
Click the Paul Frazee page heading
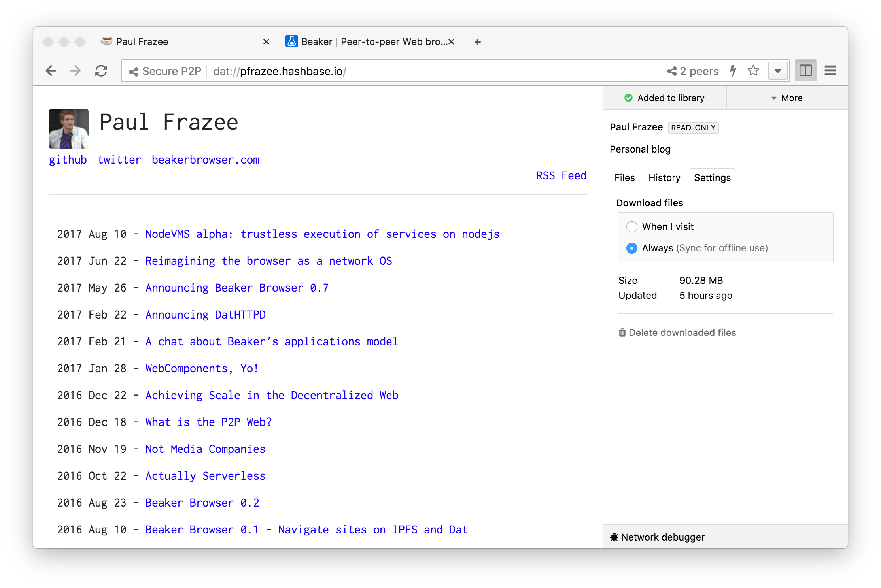pyautogui.click(x=169, y=122)
